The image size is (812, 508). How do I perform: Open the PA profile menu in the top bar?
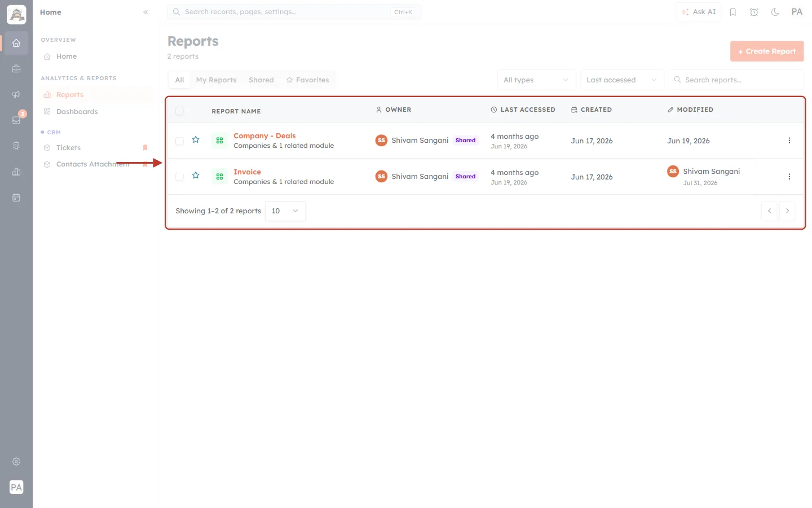[797, 12]
